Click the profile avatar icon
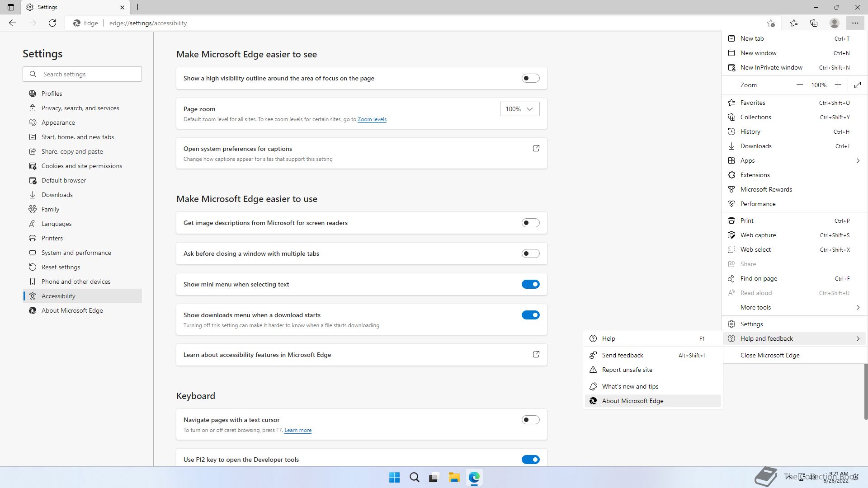This screenshot has width=868, height=488. [835, 23]
